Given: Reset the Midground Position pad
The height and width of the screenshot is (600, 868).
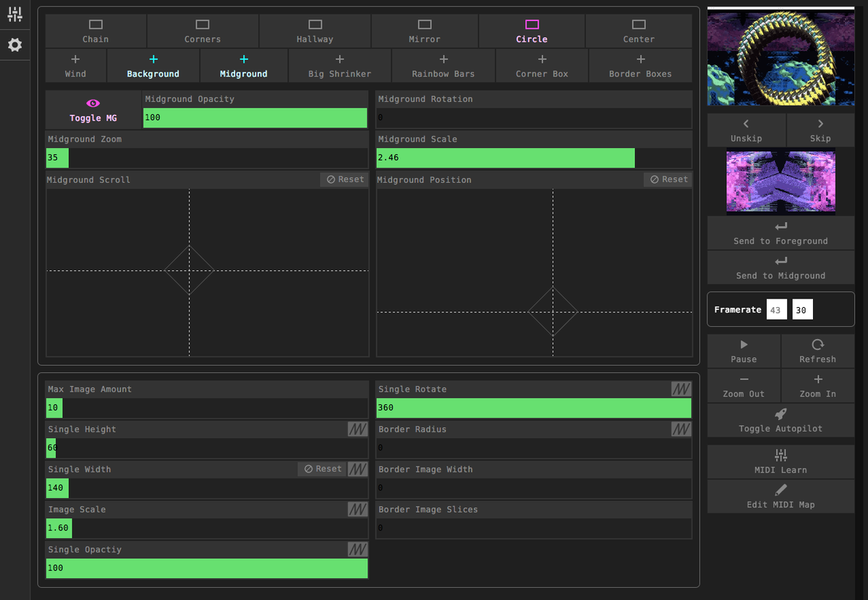Looking at the screenshot, I should pyautogui.click(x=668, y=179).
